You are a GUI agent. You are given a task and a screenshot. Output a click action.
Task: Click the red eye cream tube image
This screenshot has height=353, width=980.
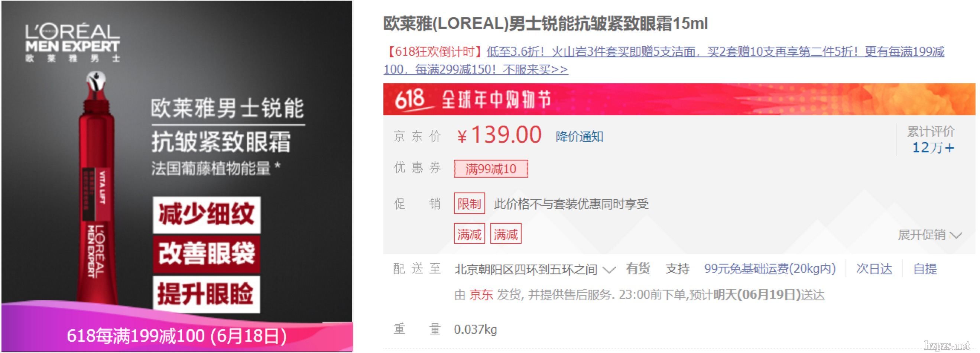pyautogui.click(x=95, y=188)
